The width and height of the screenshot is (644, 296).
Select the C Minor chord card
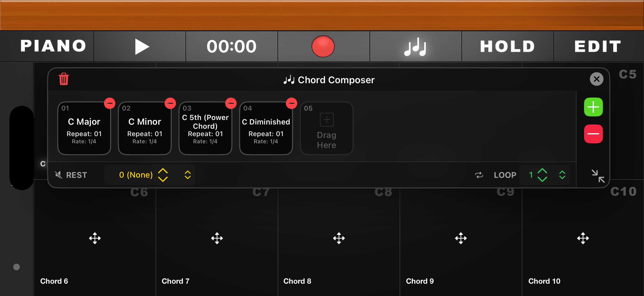click(x=145, y=128)
